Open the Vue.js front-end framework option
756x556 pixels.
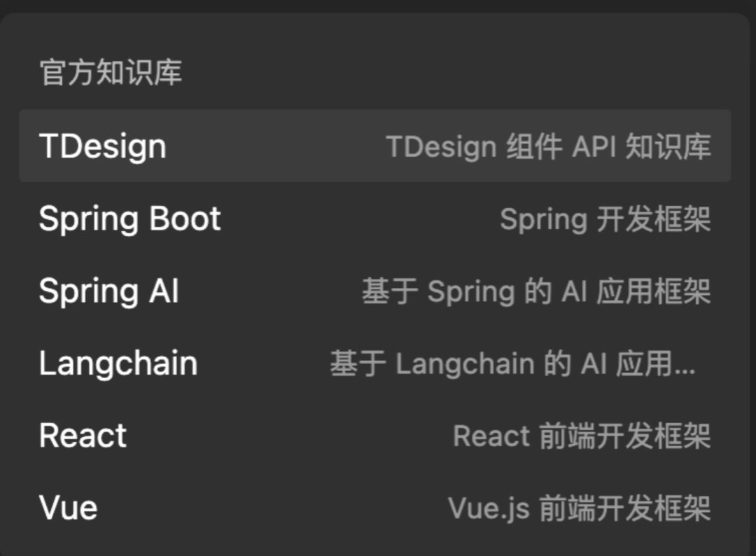pyautogui.click(x=374, y=508)
